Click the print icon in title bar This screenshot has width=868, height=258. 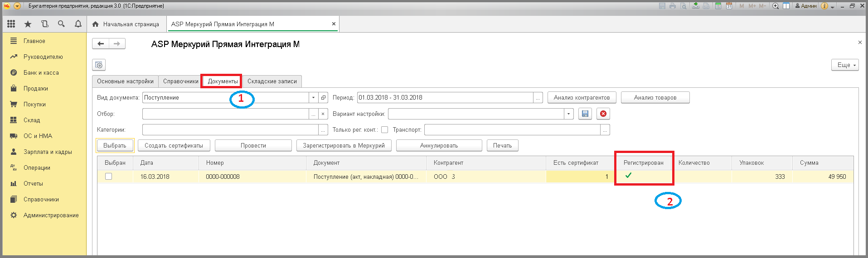coord(673,6)
